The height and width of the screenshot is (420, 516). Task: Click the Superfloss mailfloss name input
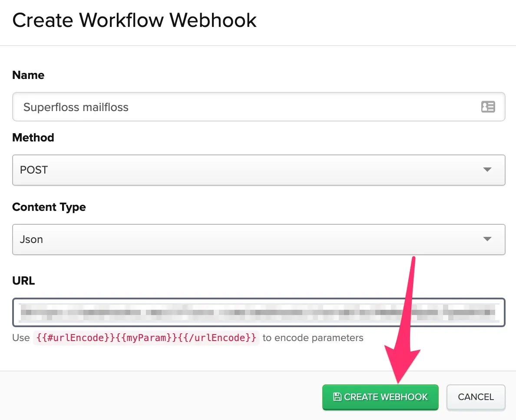point(259,107)
